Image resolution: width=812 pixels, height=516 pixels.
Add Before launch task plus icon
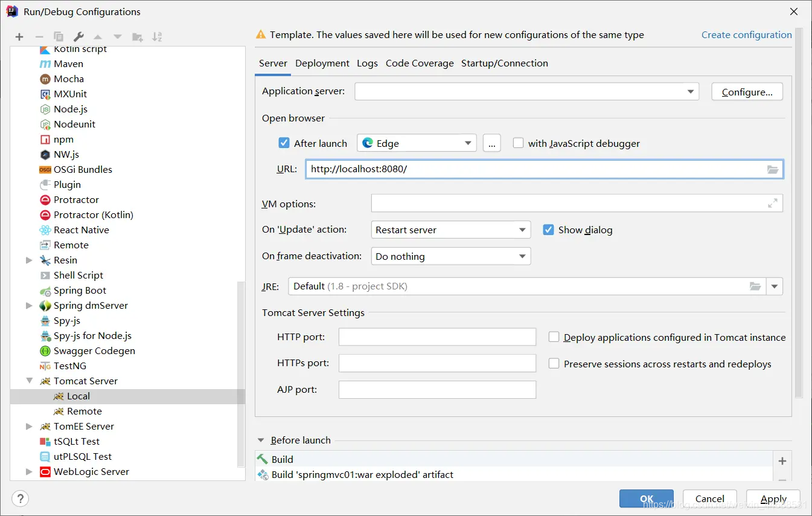[782, 461]
